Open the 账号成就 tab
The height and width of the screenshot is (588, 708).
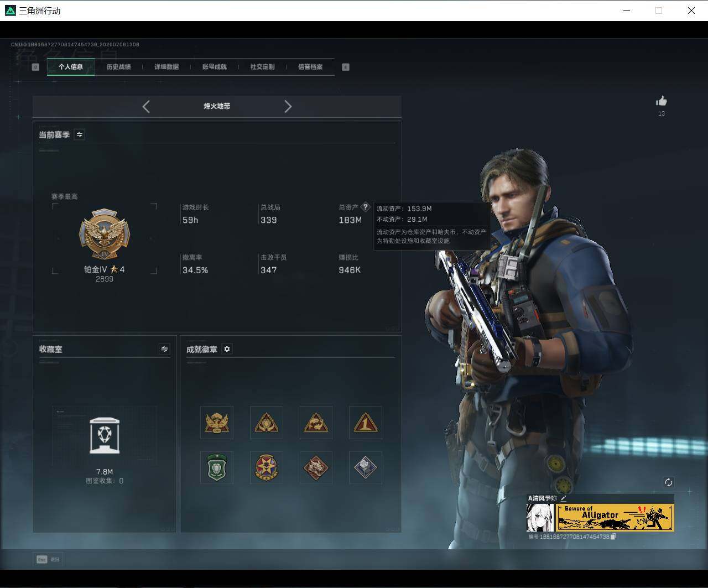(x=214, y=67)
